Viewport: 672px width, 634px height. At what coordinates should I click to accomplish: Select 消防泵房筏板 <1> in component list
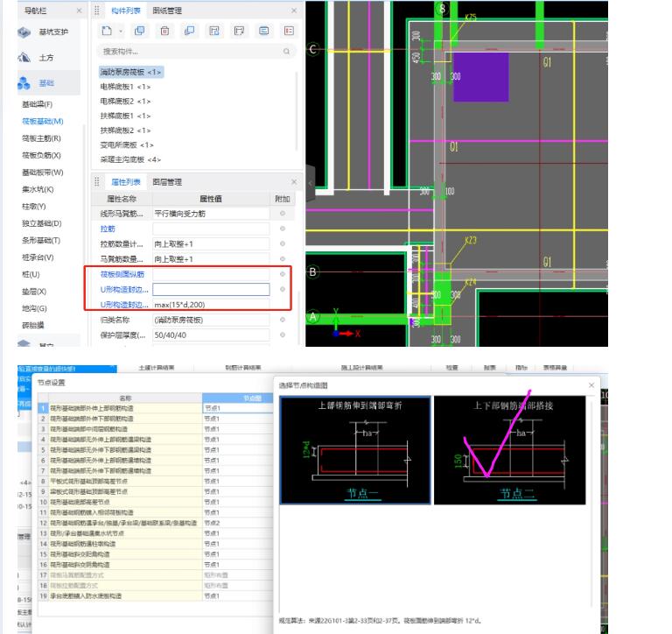point(130,72)
